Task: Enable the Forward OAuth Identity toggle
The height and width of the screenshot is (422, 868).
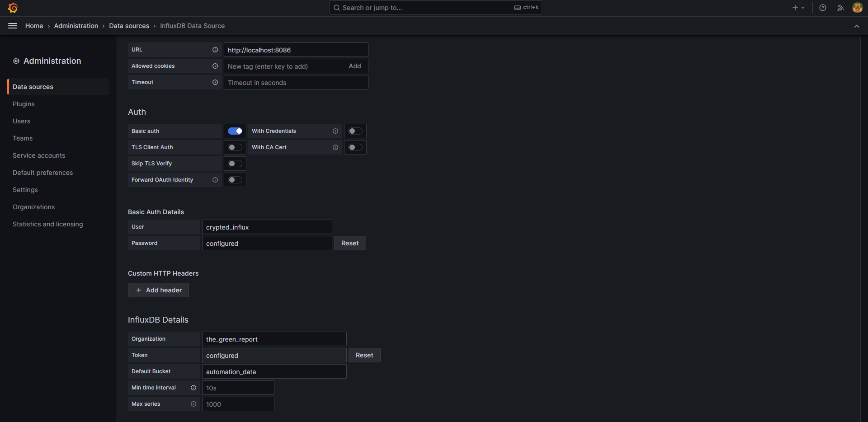Action: tap(235, 180)
